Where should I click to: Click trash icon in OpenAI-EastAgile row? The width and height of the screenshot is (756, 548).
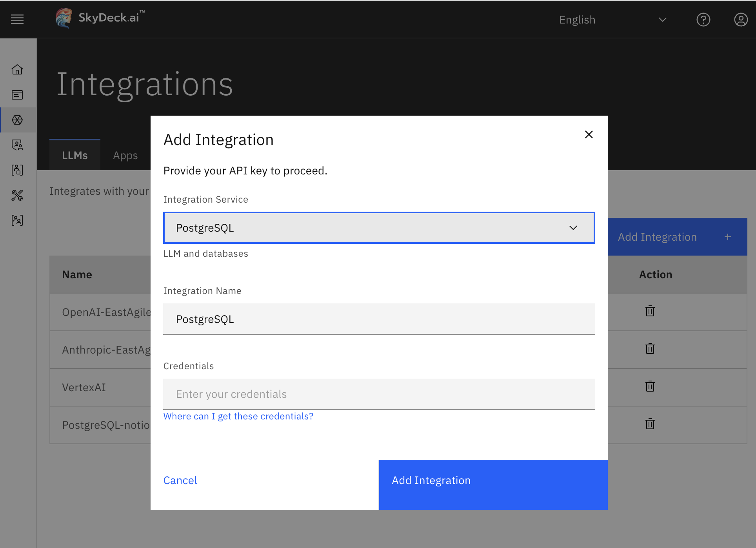click(650, 311)
